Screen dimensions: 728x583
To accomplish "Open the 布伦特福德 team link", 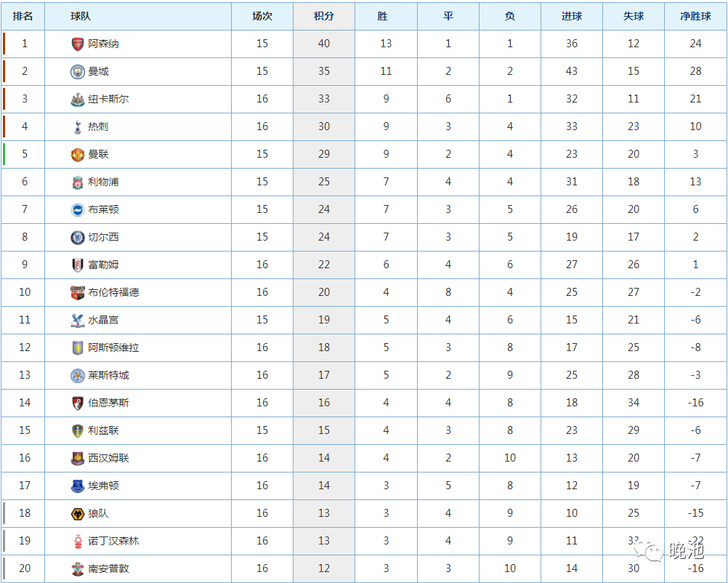I will (113, 292).
